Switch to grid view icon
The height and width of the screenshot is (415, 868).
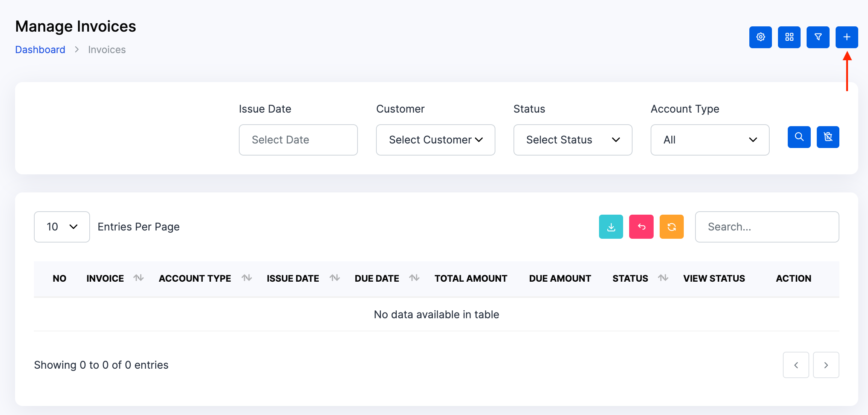(x=789, y=37)
